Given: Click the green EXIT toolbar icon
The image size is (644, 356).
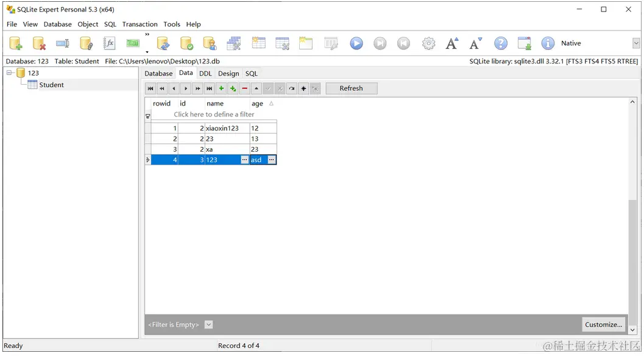Looking at the screenshot, I should (133, 43).
